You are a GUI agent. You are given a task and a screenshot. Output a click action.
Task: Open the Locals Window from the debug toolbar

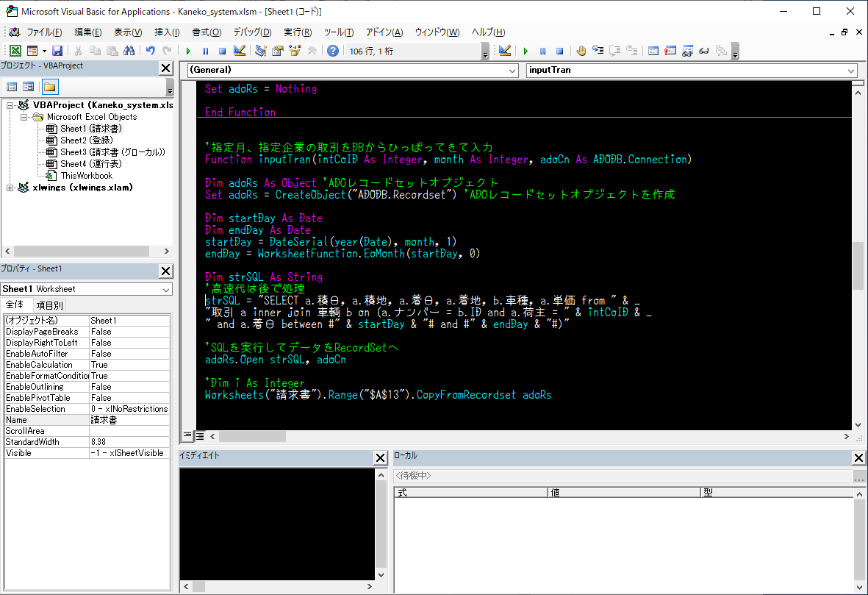653,51
